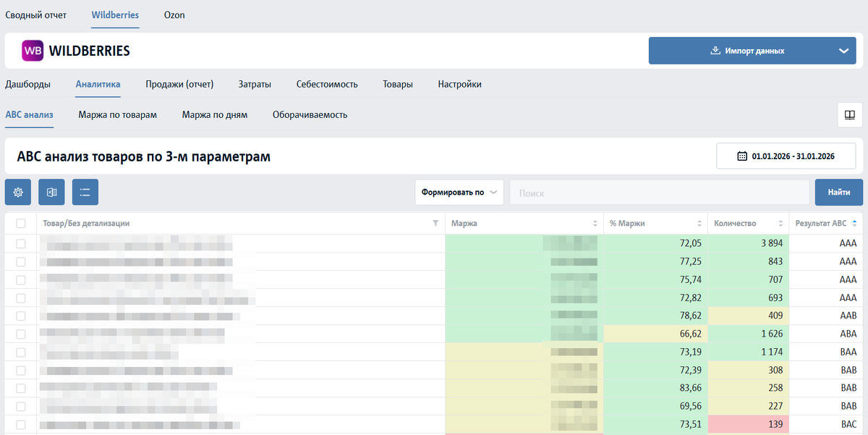Open the settings gear toolbar button
This screenshot has width=868, height=435.
point(18,192)
